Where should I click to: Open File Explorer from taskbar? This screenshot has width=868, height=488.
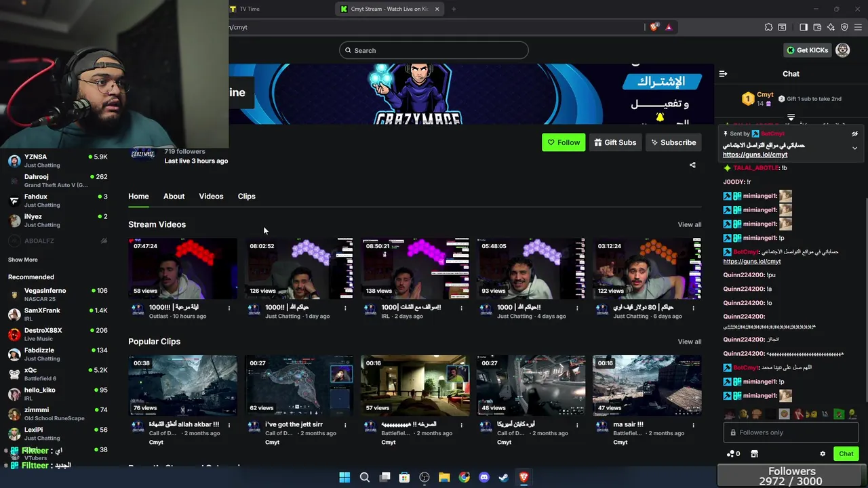click(x=444, y=477)
